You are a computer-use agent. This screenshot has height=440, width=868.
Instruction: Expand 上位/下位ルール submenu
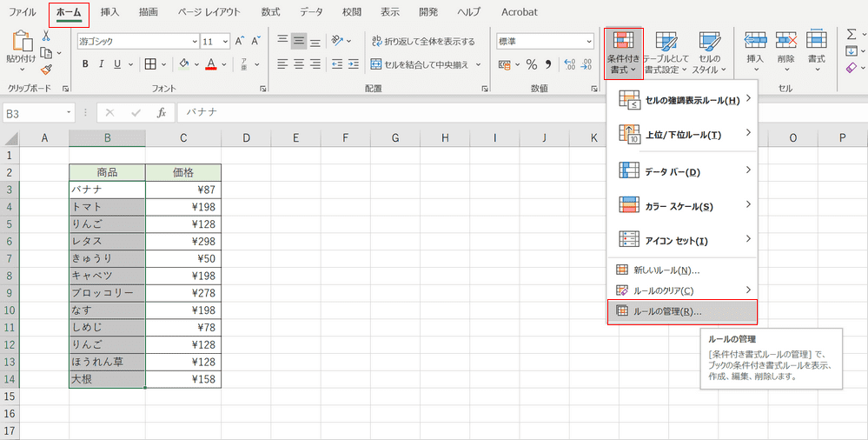tap(682, 134)
